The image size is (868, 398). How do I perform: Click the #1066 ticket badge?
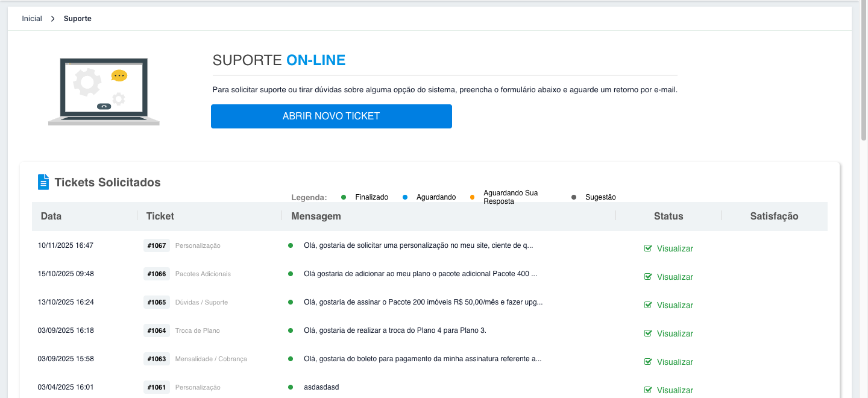[157, 274]
